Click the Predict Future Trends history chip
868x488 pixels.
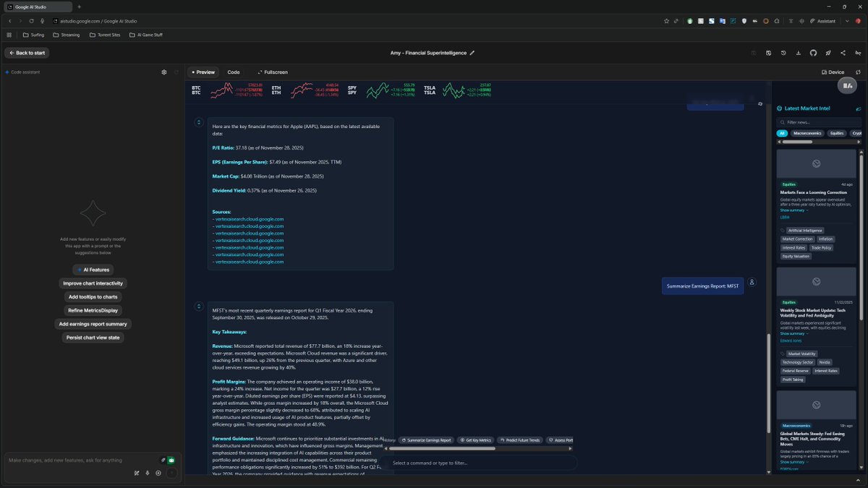pyautogui.click(x=521, y=440)
